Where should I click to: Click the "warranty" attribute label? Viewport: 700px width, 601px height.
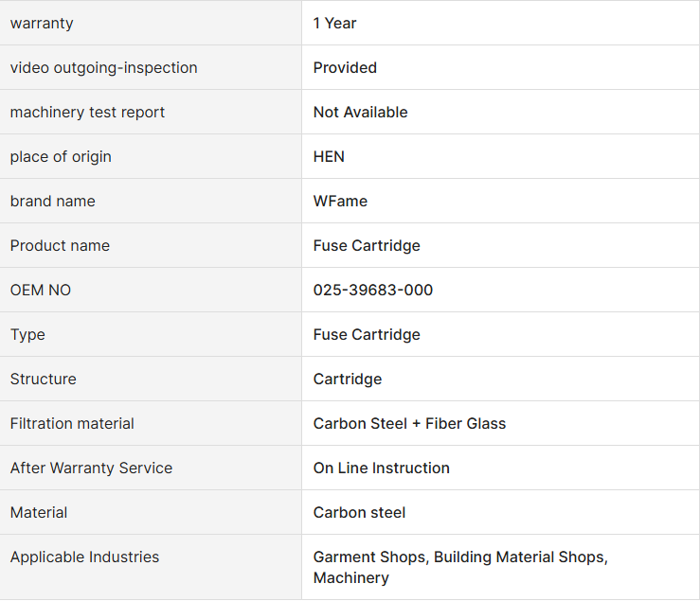(42, 24)
